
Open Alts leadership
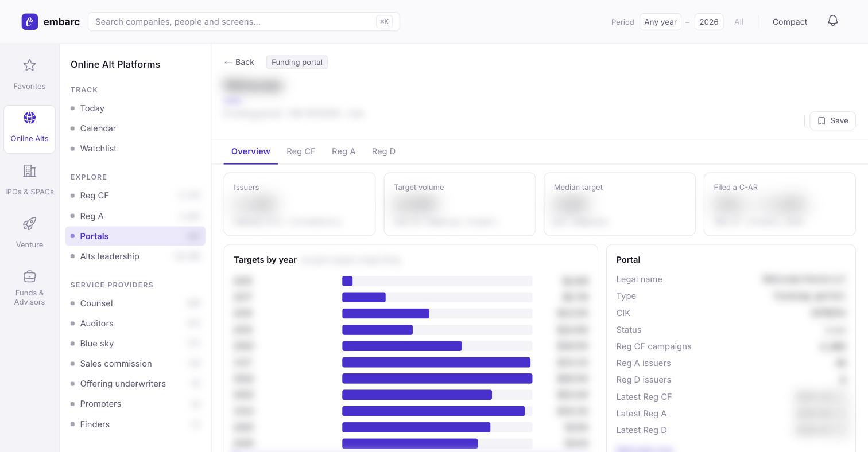[x=135, y=256]
